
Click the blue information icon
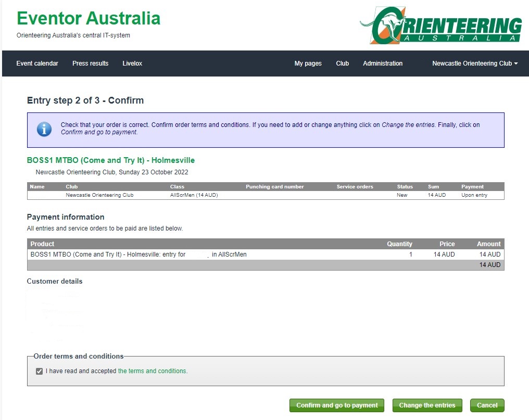click(44, 129)
